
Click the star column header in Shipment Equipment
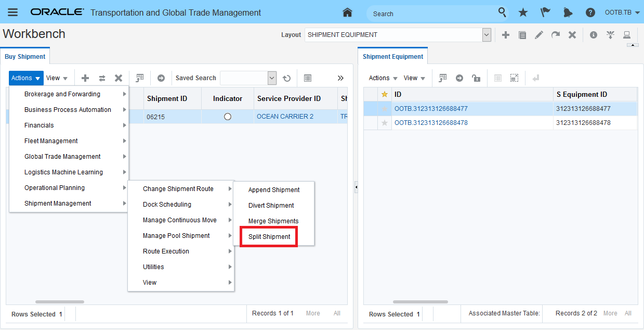coord(385,94)
